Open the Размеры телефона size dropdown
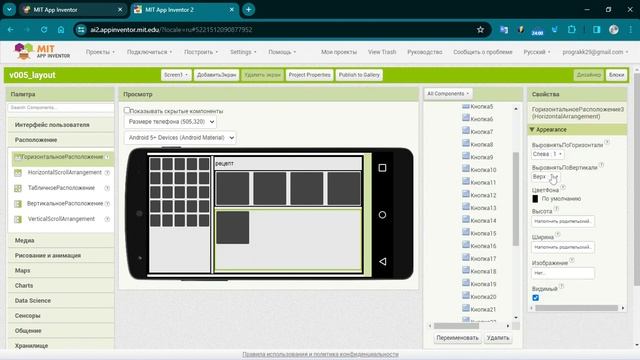Image resolution: width=640 pixels, height=360 pixels. coord(170,122)
